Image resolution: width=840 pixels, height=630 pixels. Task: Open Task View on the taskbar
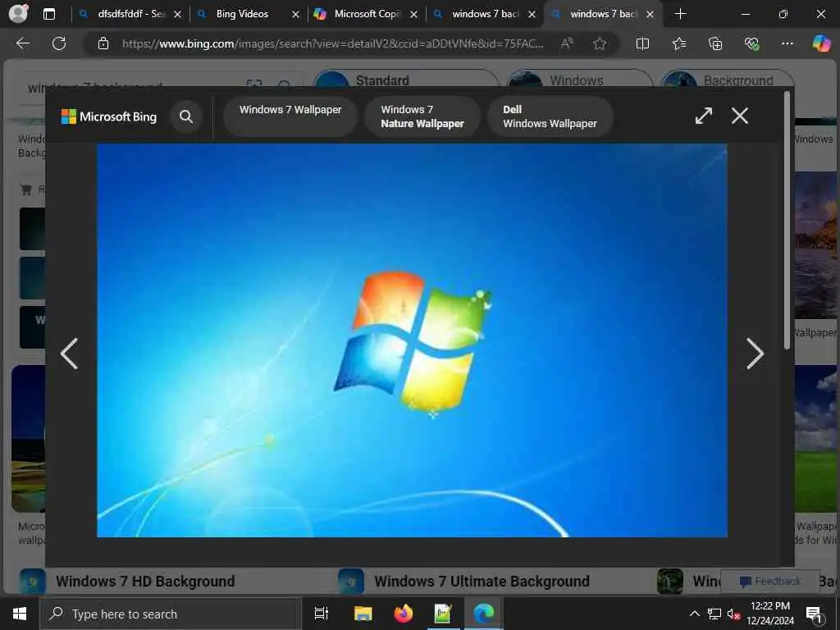[x=322, y=614]
